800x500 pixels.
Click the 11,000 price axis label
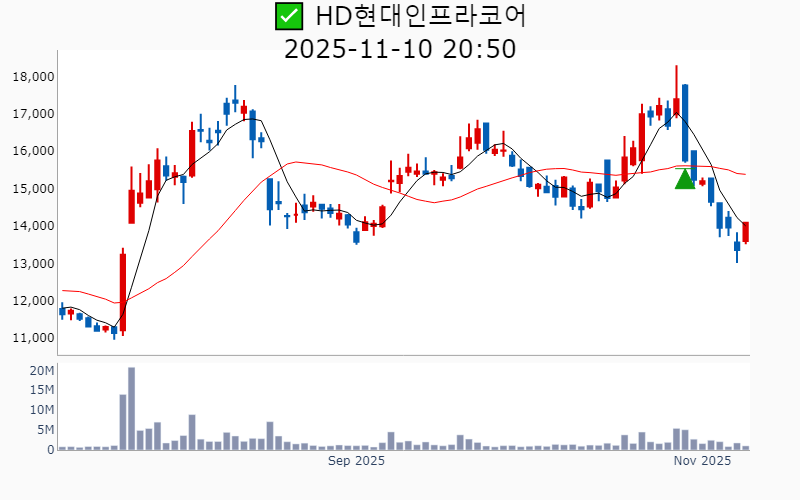point(33,338)
